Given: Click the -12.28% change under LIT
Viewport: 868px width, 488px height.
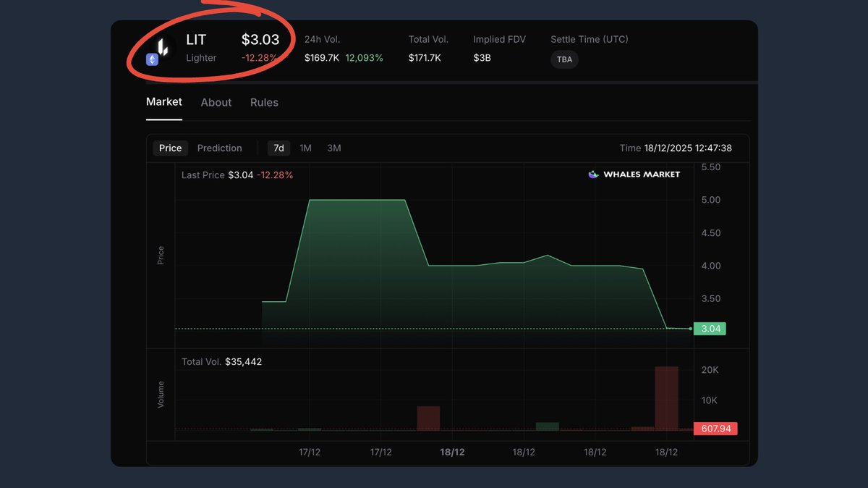Looking at the screenshot, I should coord(259,58).
